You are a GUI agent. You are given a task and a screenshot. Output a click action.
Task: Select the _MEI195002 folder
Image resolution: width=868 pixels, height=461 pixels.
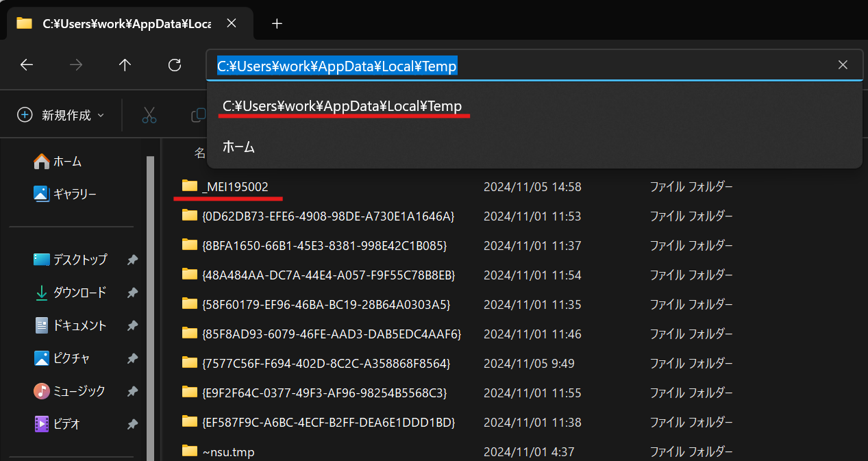point(235,186)
